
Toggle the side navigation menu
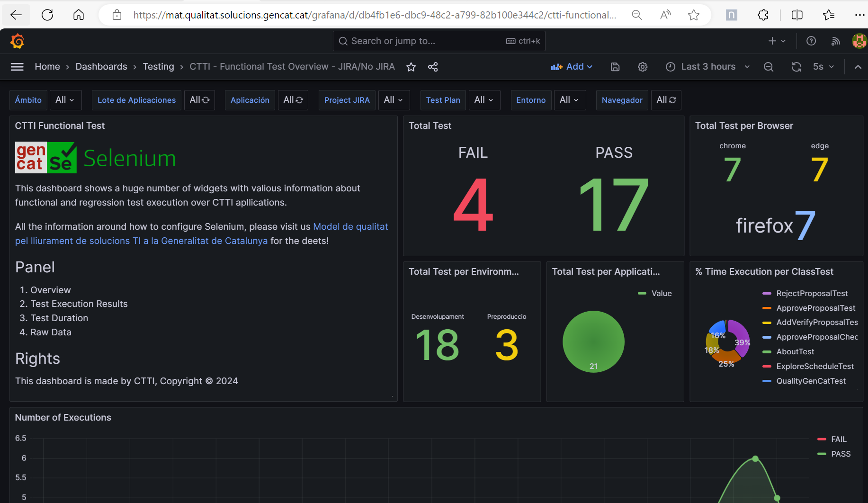17,67
